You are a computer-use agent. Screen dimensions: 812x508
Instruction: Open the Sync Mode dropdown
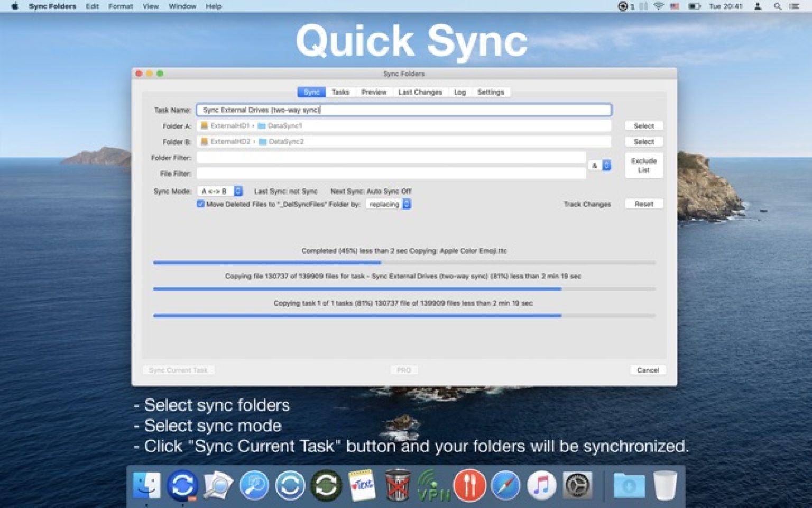[220, 190]
